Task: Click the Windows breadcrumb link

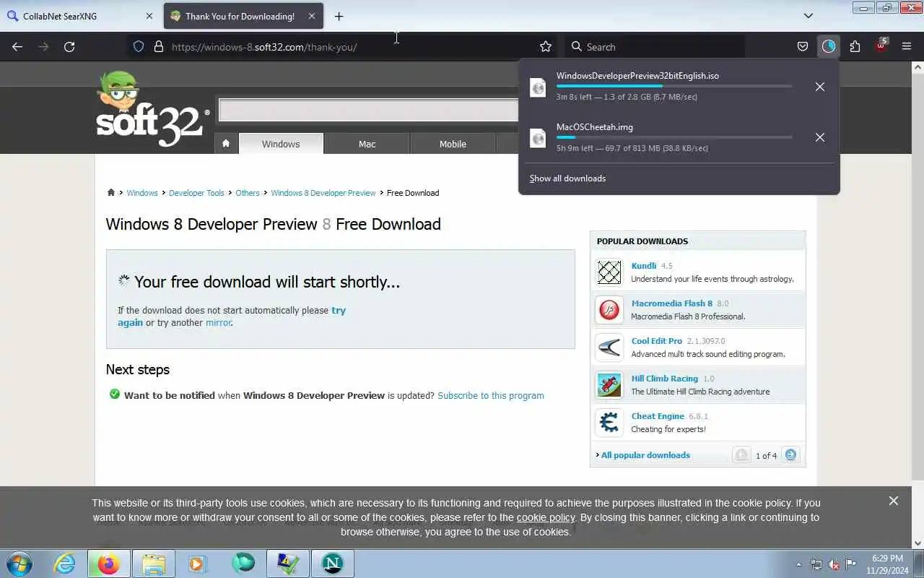Action: click(142, 193)
